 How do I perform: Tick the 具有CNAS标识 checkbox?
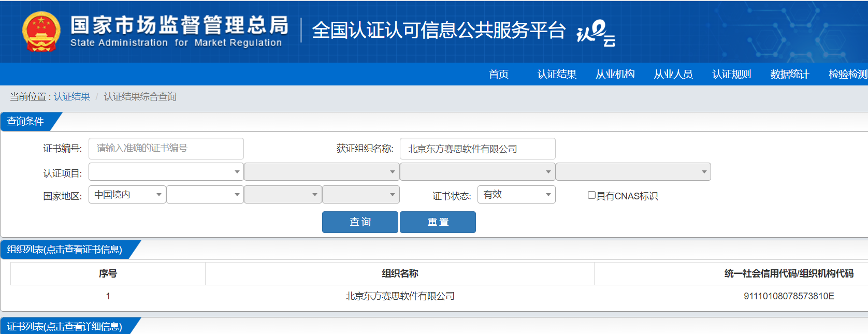tap(591, 195)
